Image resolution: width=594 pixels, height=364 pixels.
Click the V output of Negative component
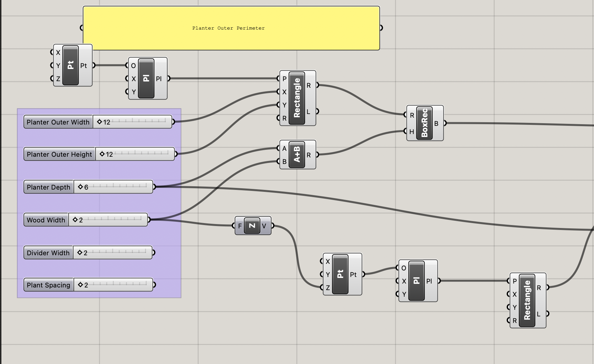tap(264, 226)
